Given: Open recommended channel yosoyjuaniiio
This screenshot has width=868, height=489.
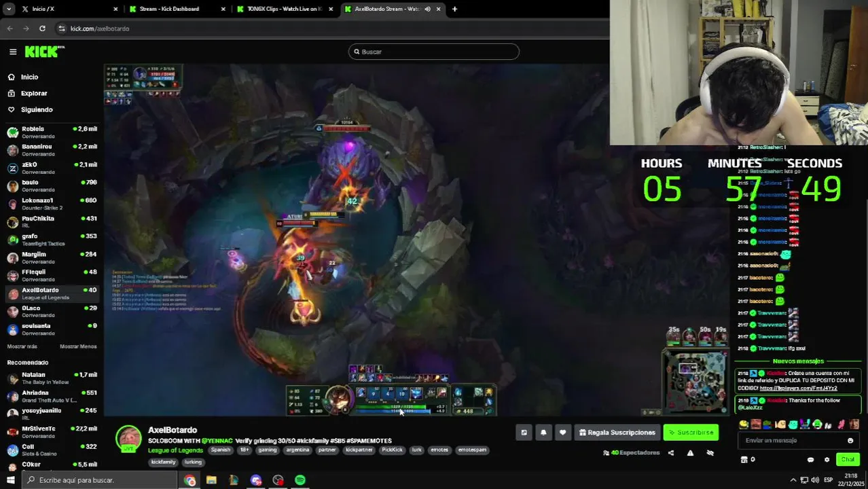Looking at the screenshot, I should pyautogui.click(x=52, y=414).
